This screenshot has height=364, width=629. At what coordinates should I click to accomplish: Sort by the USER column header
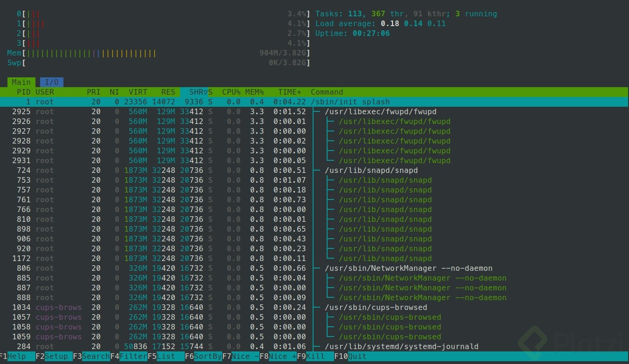45,92
